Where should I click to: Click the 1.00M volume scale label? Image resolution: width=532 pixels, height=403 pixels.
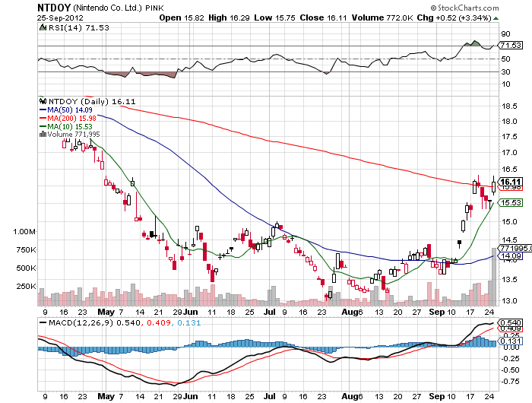tap(24, 232)
